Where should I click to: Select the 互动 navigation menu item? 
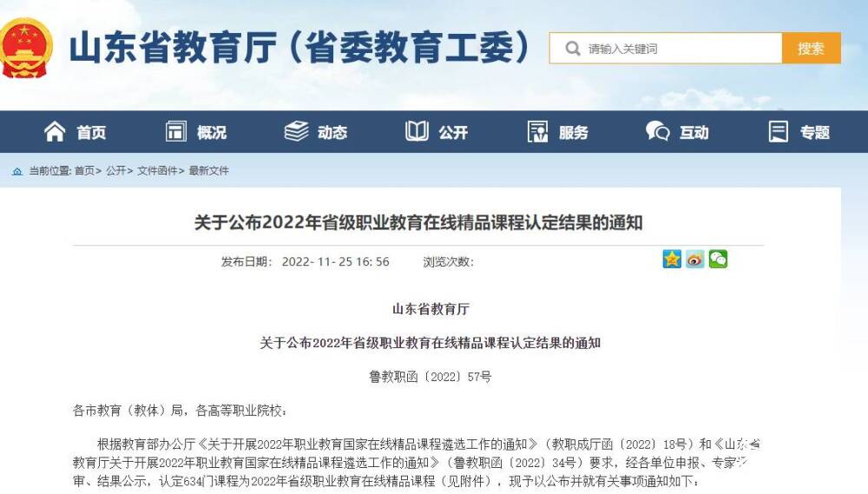coord(677,132)
